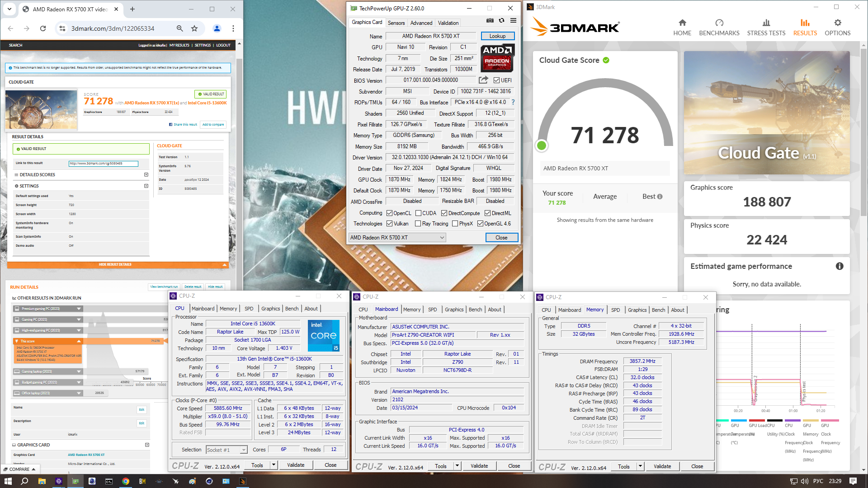This screenshot has height=488, width=868.
Task: Toggle the OpenGL 4.6 checkbox
Action: 480,224
